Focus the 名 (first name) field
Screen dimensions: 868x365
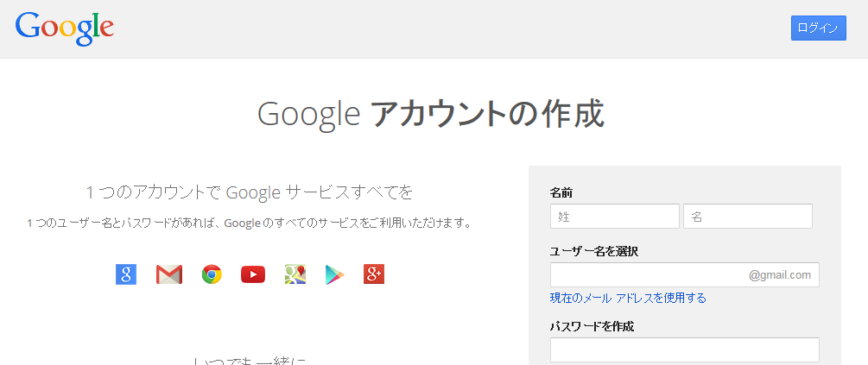pyautogui.click(x=748, y=216)
